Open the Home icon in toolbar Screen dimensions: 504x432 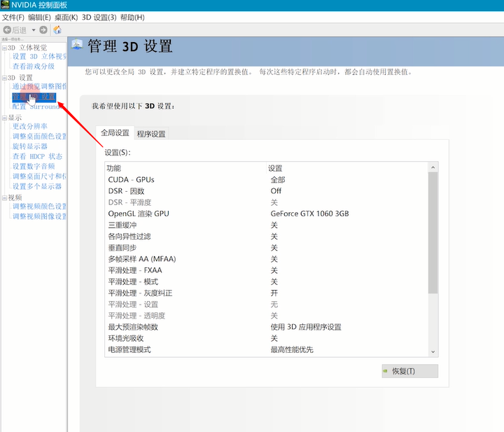[x=57, y=30]
